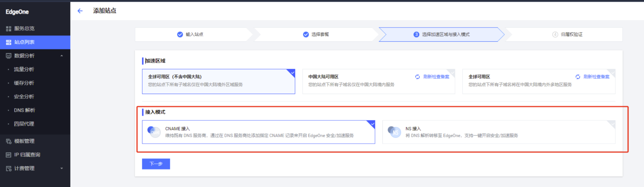Click the step 3 number badge
Screen dimensions: 644x187
click(x=416, y=35)
